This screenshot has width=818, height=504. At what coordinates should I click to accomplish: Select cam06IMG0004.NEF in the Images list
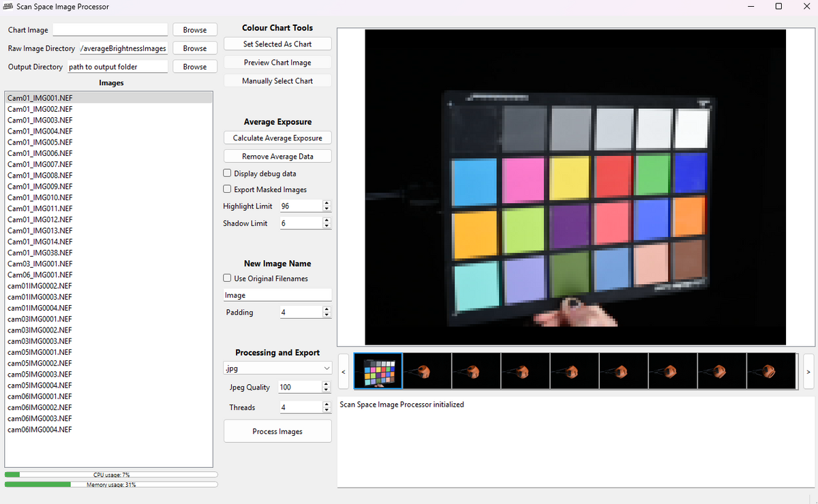coord(109,430)
